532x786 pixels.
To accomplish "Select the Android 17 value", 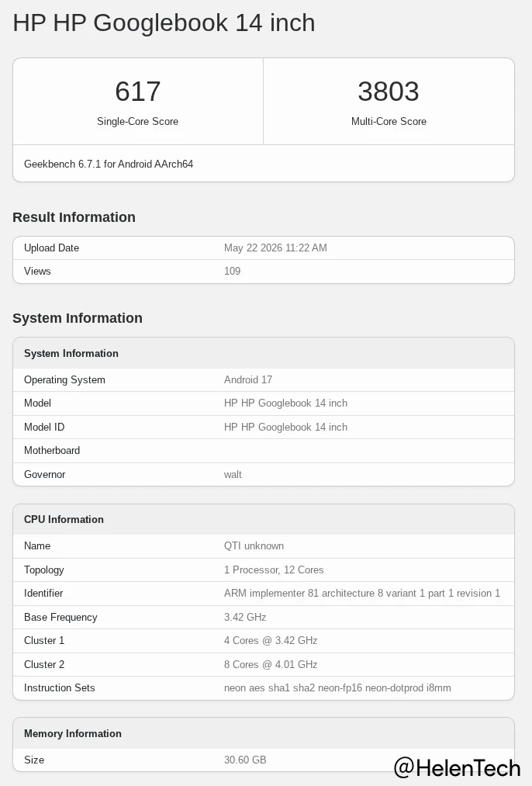I will [x=248, y=379].
